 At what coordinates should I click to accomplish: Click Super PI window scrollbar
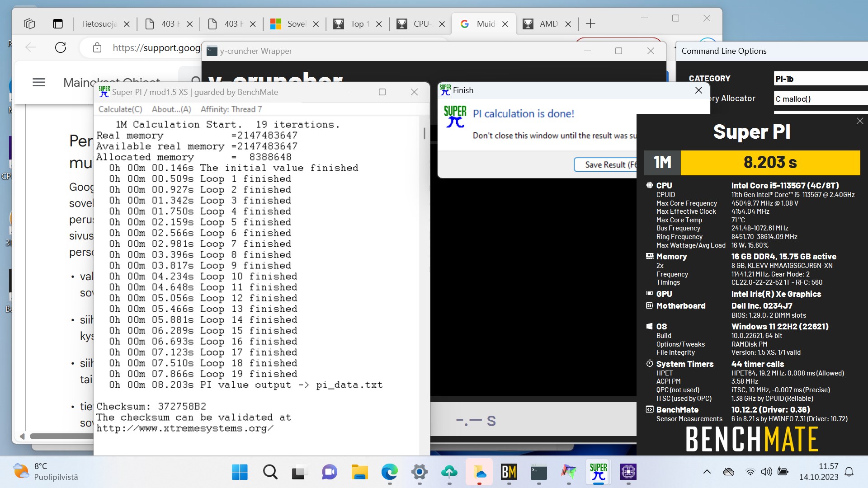click(424, 133)
